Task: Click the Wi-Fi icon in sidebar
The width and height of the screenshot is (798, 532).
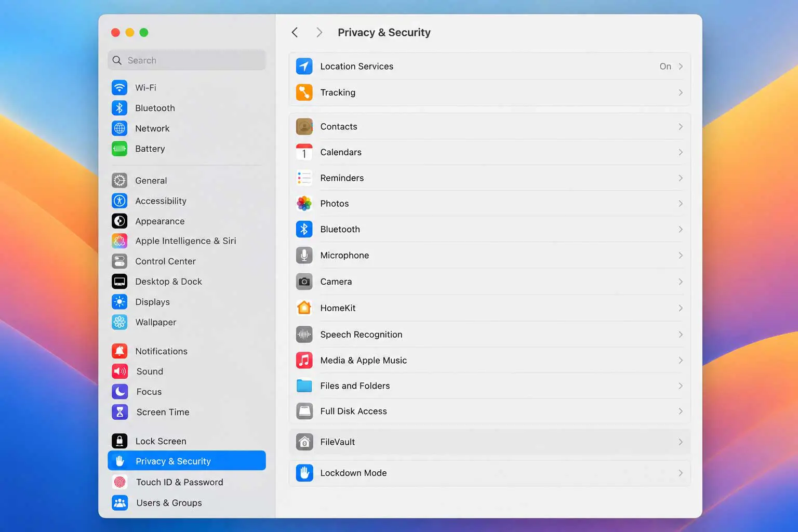Action: pyautogui.click(x=119, y=87)
